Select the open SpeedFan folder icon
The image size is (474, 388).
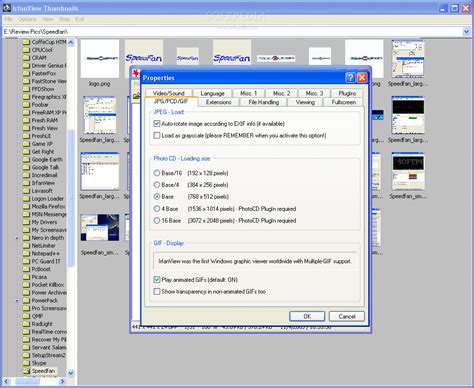pos(26,371)
